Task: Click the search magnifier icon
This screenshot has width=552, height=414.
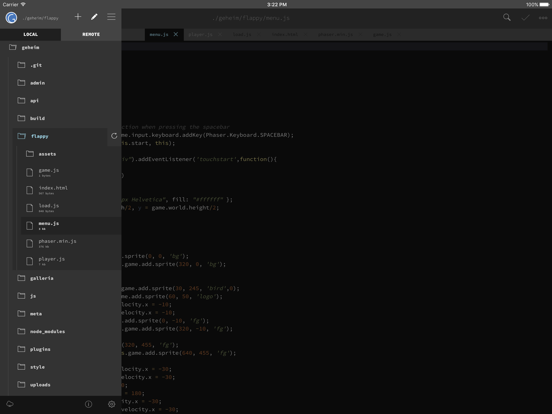Action: [507, 17]
